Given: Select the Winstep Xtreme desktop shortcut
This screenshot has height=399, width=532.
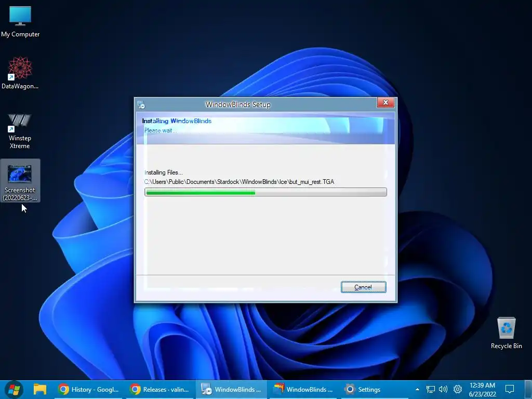Looking at the screenshot, I should [x=20, y=131].
